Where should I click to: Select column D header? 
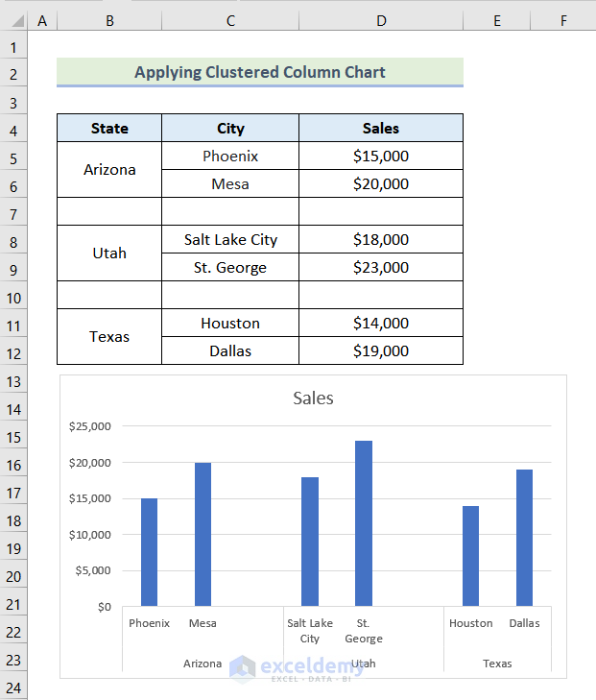[381, 20]
